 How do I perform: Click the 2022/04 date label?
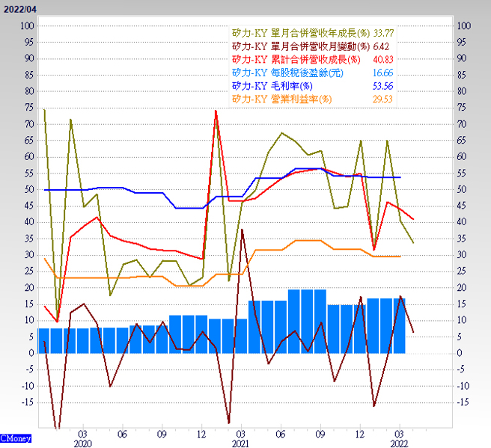coord(17,6)
